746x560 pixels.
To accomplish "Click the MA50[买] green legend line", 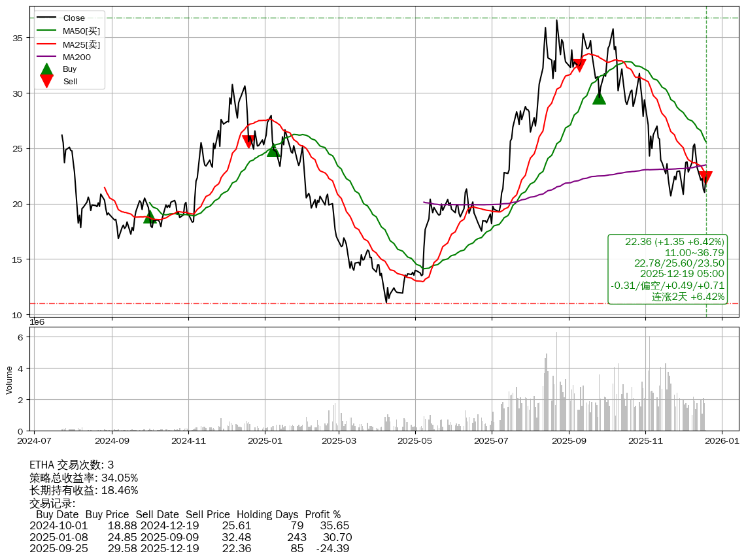I will coord(47,31).
